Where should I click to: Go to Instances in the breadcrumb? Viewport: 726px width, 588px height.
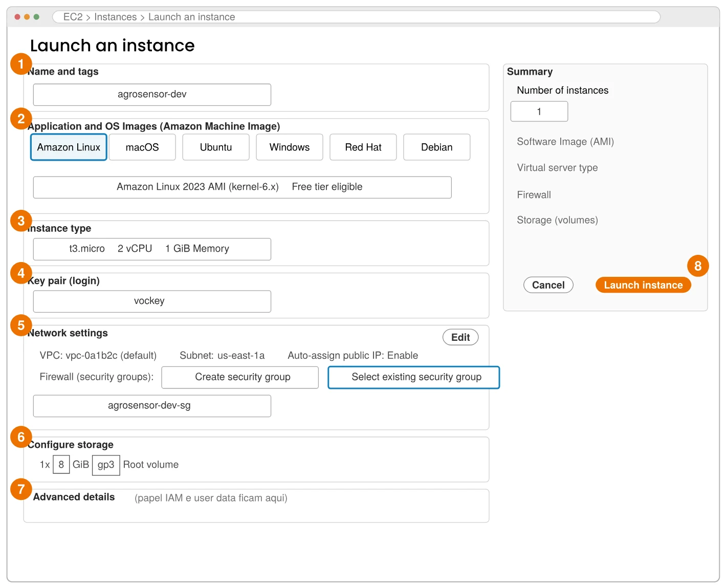point(115,17)
